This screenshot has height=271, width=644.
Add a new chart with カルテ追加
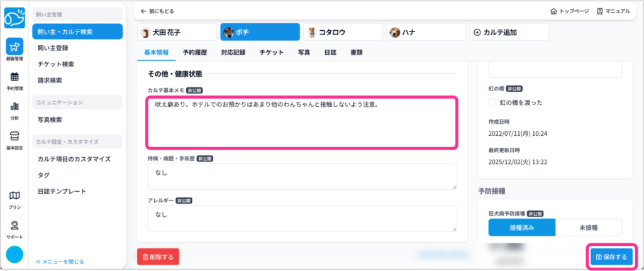click(509, 32)
